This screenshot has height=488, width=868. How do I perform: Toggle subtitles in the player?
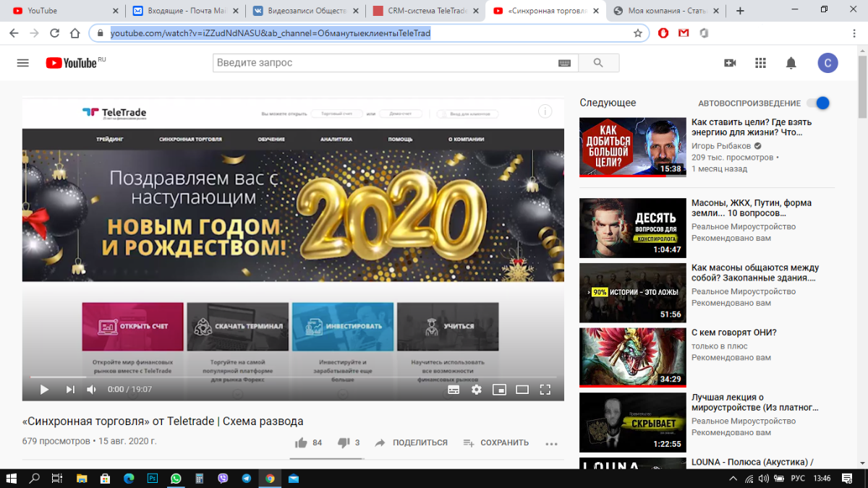(x=454, y=389)
